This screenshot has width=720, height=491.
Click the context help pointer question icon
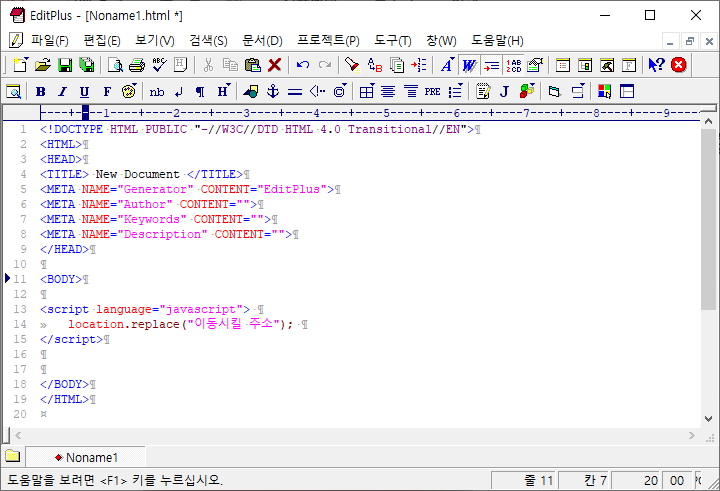point(657,65)
